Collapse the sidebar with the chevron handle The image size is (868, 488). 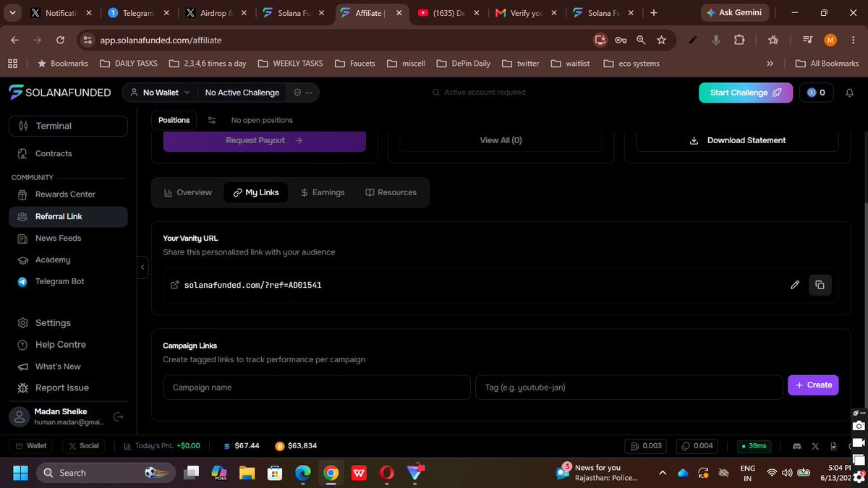142,267
